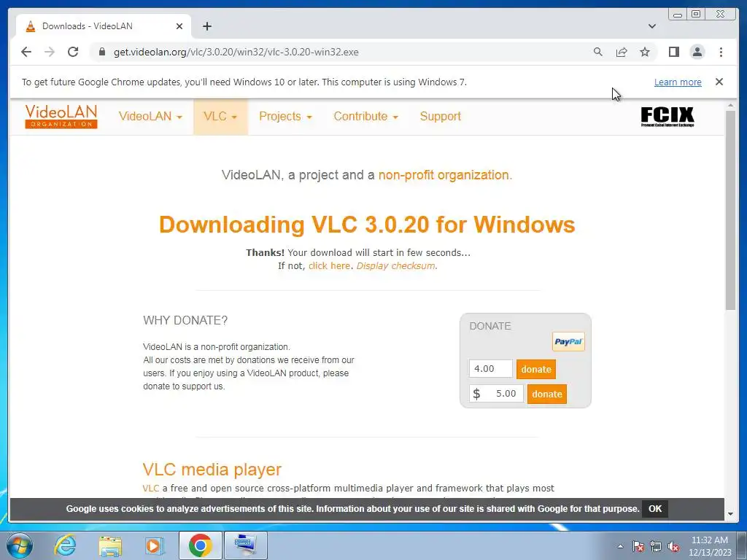This screenshot has width=747, height=560.
Task: Open the on-screen keyboard taskbar app
Action: pos(246,545)
